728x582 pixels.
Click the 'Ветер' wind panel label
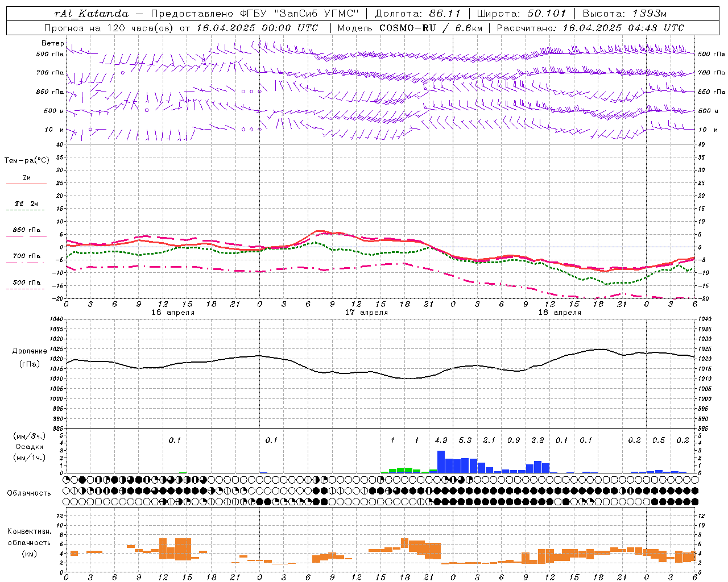52,43
